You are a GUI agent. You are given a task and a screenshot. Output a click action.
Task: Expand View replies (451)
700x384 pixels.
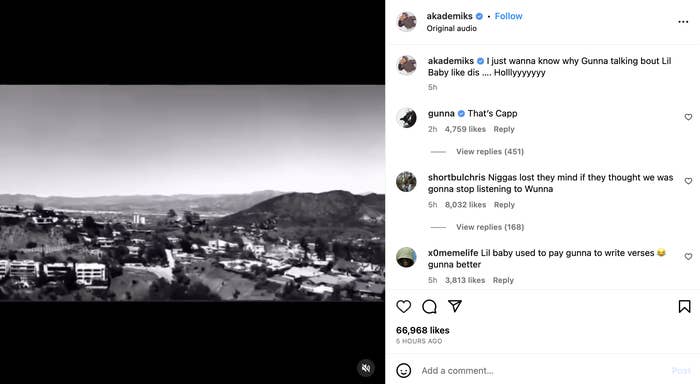point(490,151)
